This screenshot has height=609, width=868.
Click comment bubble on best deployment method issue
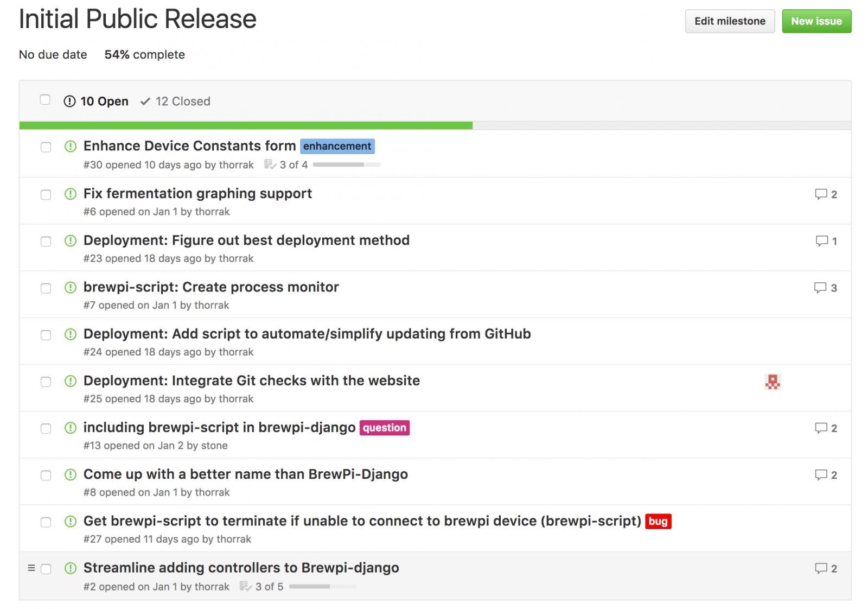click(821, 241)
